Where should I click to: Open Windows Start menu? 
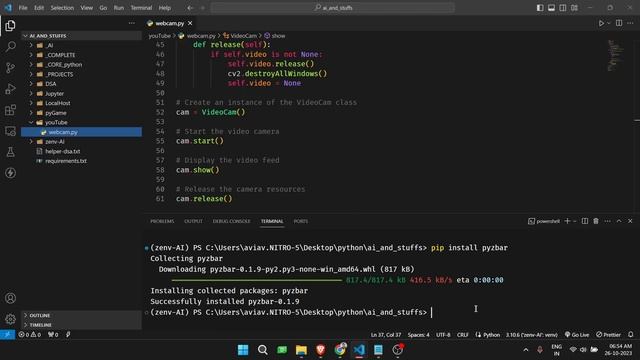(243, 350)
